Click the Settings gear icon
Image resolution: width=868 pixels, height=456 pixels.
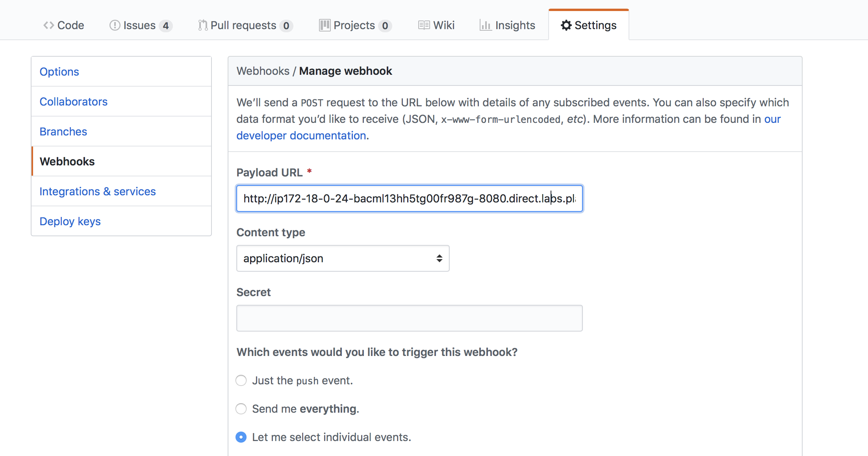[x=566, y=25]
